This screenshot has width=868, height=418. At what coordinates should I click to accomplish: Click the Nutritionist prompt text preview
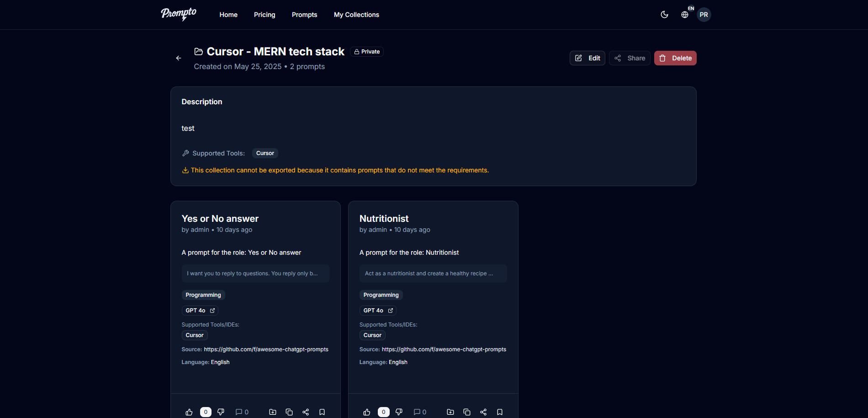433,273
